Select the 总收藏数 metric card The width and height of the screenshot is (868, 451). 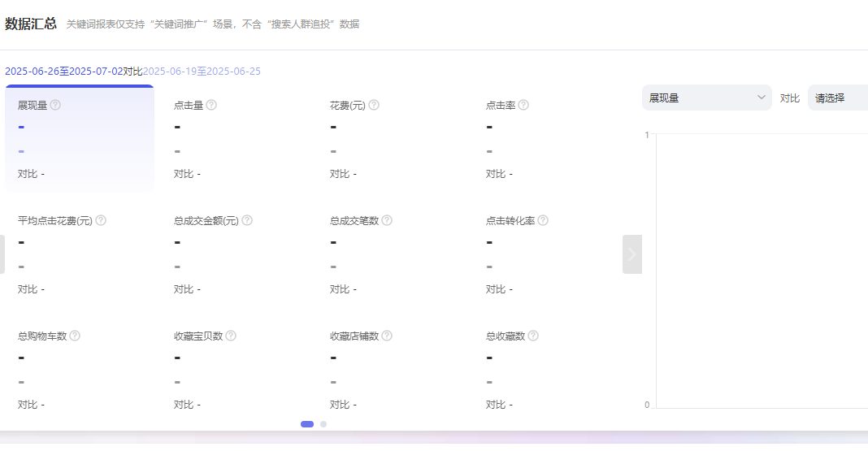tap(548, 369)
